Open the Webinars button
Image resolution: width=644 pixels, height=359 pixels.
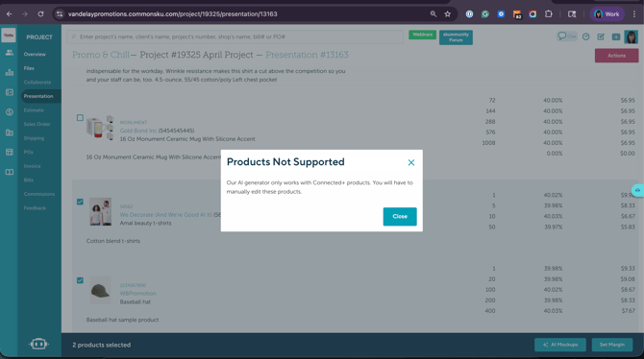pos(422,35)
